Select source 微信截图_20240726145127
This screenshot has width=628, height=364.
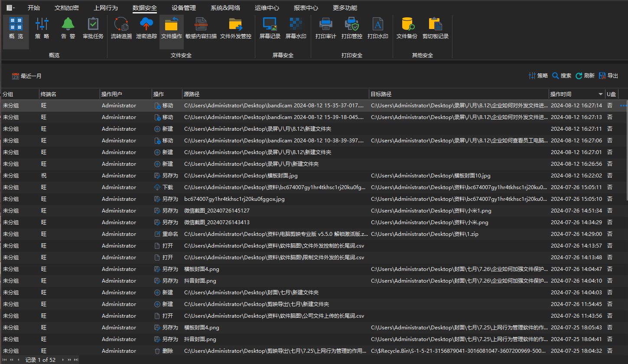click(217, 211)
